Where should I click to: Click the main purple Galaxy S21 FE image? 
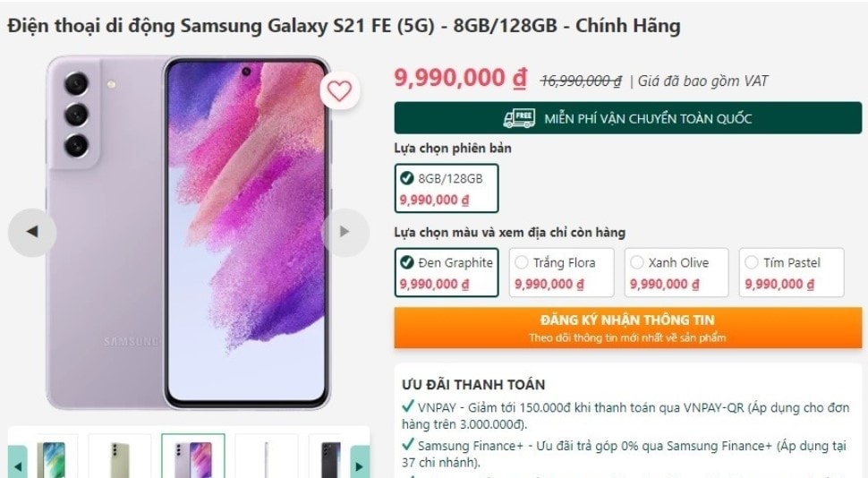188,233
